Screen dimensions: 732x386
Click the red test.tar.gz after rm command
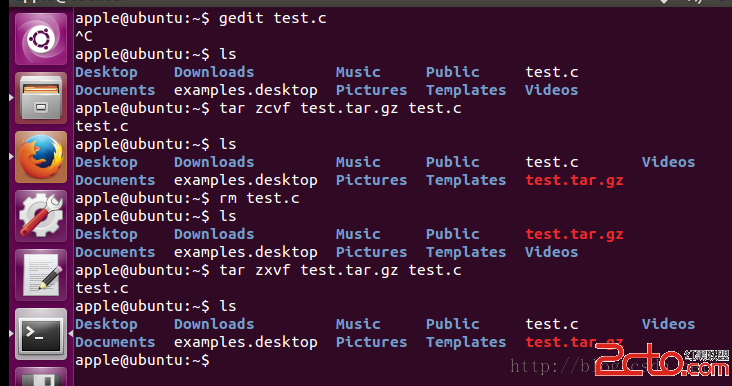pyautogui.click(x=574, y=234)
